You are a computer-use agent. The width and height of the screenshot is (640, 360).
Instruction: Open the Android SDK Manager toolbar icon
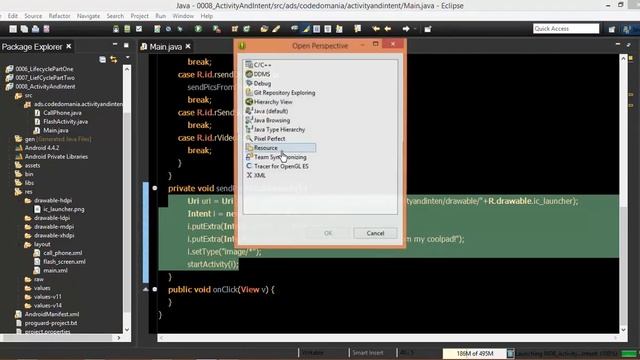[116, 29]
